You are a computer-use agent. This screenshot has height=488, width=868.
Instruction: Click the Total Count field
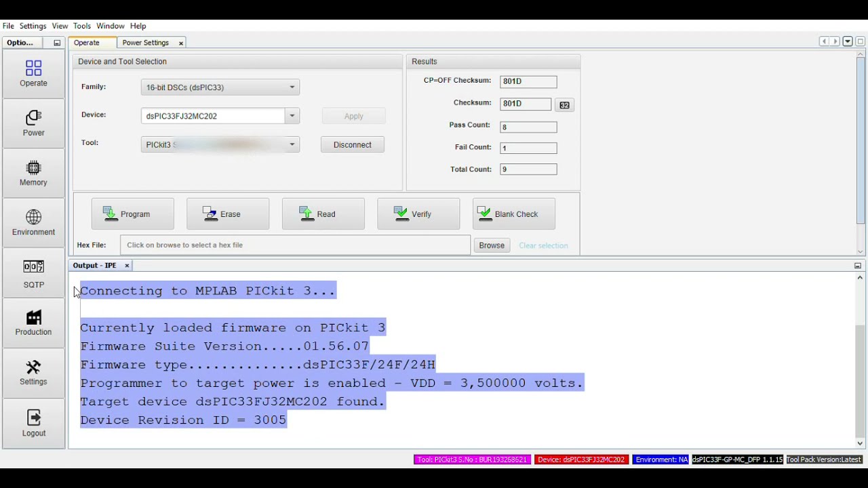click(528, 169)
